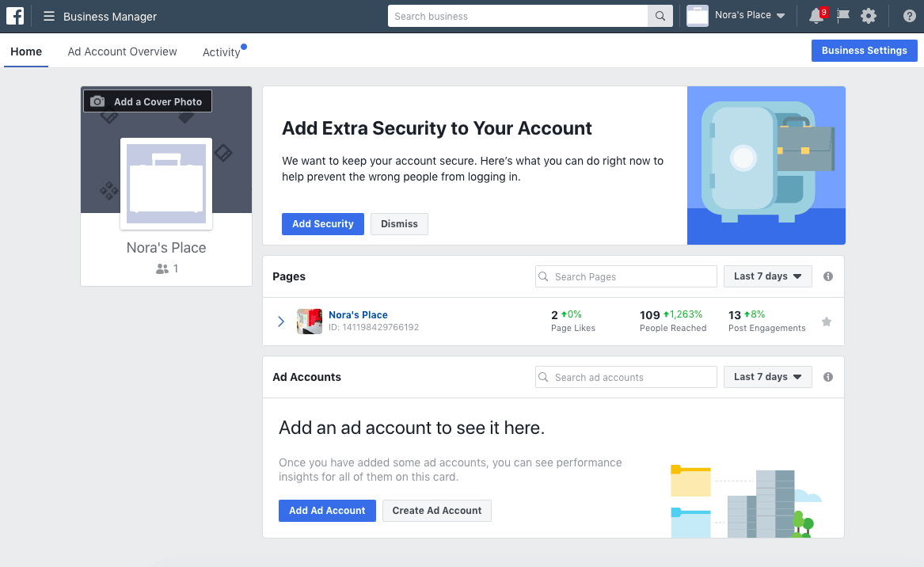Switch to the Activity tab
This screenshot has width=924, height=567.
221,52
